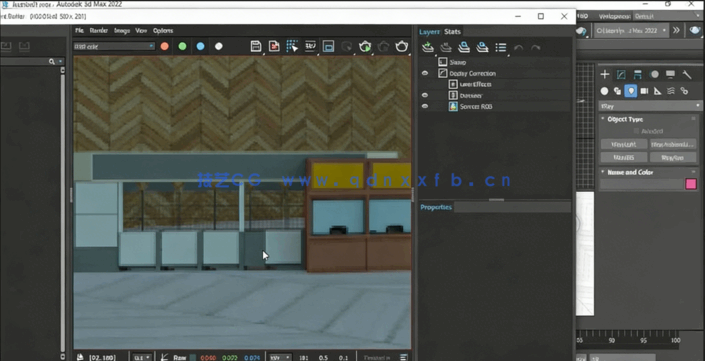This screenshot has height=361, width=705.
Task: Toggle visibility eye of Display Correction layer
Action: [425, 73]
